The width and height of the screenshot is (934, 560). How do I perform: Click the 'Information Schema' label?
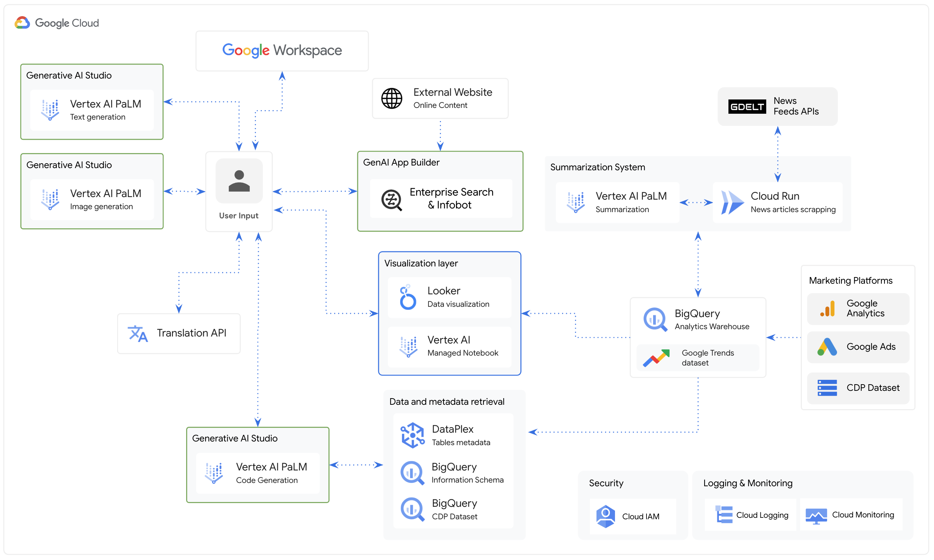point(468,480)
